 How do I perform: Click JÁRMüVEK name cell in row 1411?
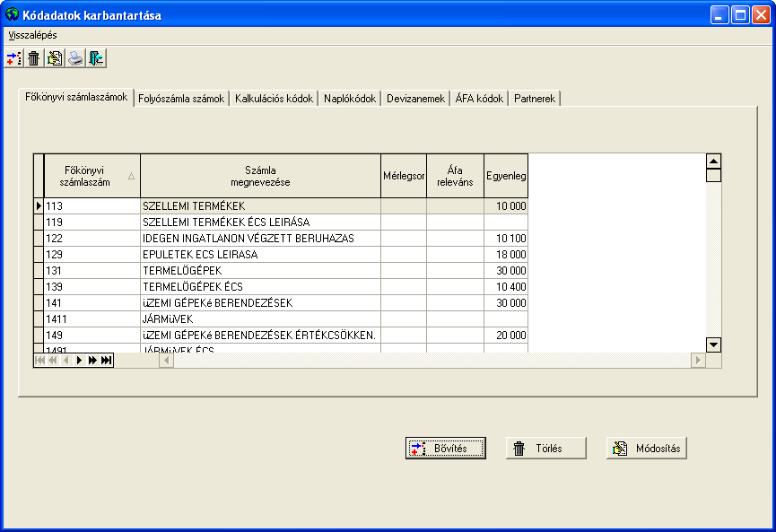point(260,319)
